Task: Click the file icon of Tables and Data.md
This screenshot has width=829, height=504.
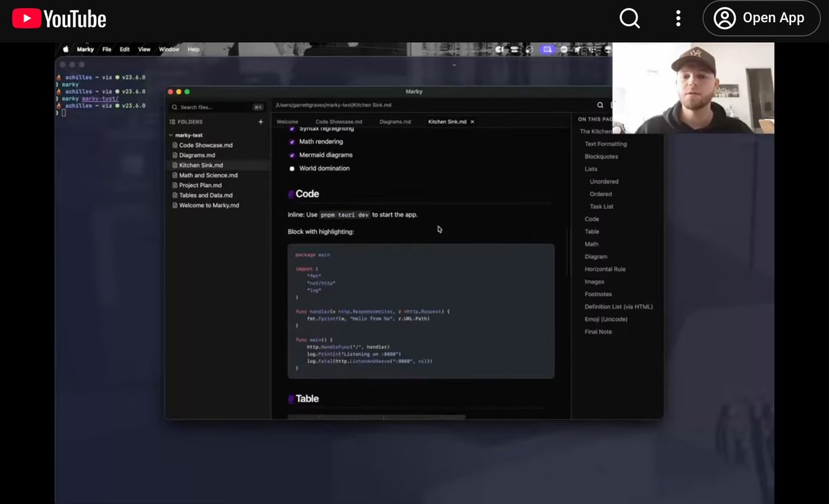Action: [x=175, y=195]
